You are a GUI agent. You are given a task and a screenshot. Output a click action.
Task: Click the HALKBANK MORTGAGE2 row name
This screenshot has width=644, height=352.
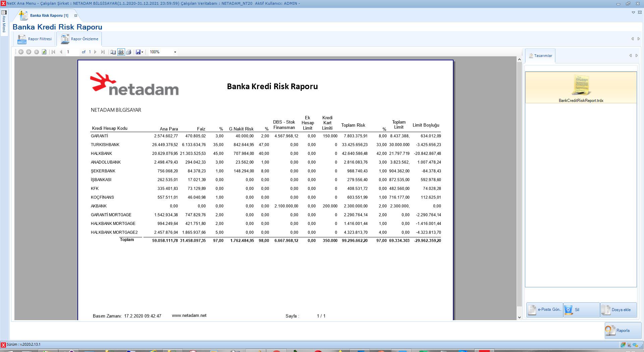pos(114,232)
